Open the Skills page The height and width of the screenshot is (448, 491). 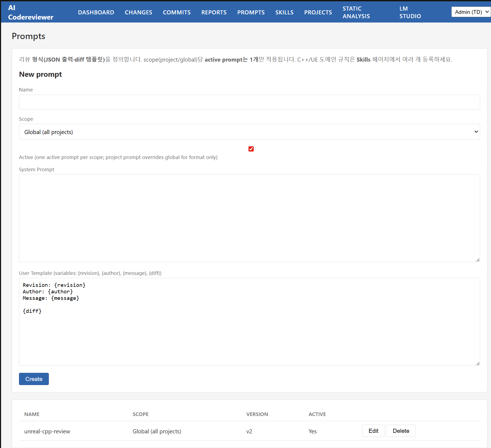coord(284,12)
